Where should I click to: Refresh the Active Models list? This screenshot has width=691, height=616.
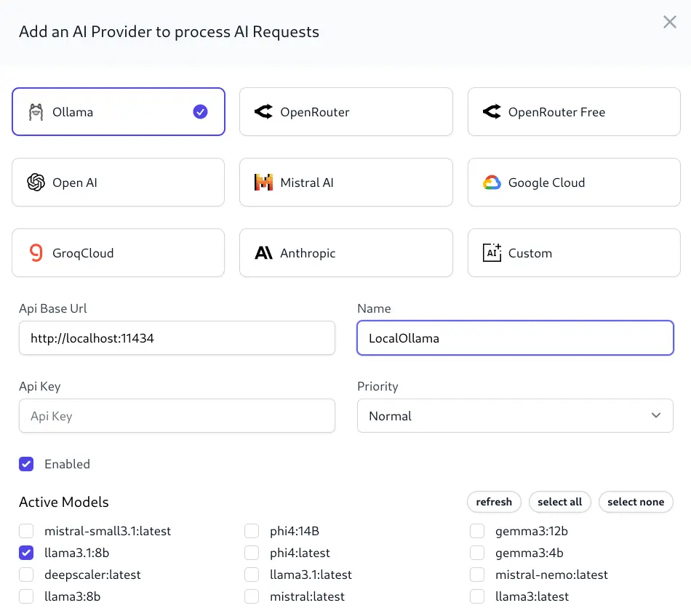point(494,502)
